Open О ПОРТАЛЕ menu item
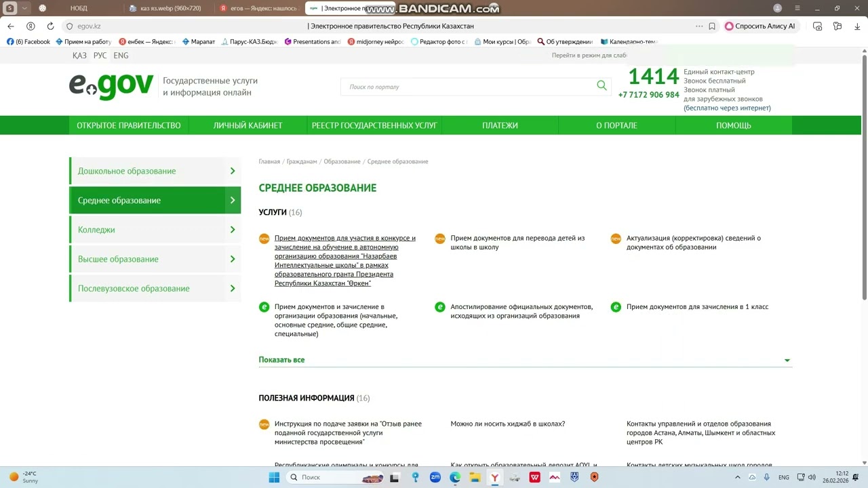This screenshot has height=488, width=868. [x=616, y=125]
